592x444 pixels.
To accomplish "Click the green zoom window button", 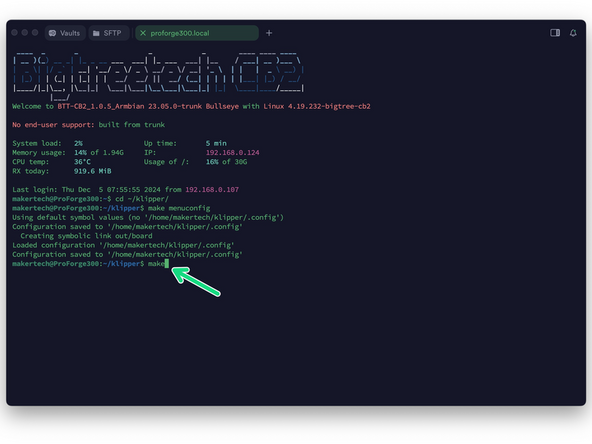I will [x=35, y=33].
